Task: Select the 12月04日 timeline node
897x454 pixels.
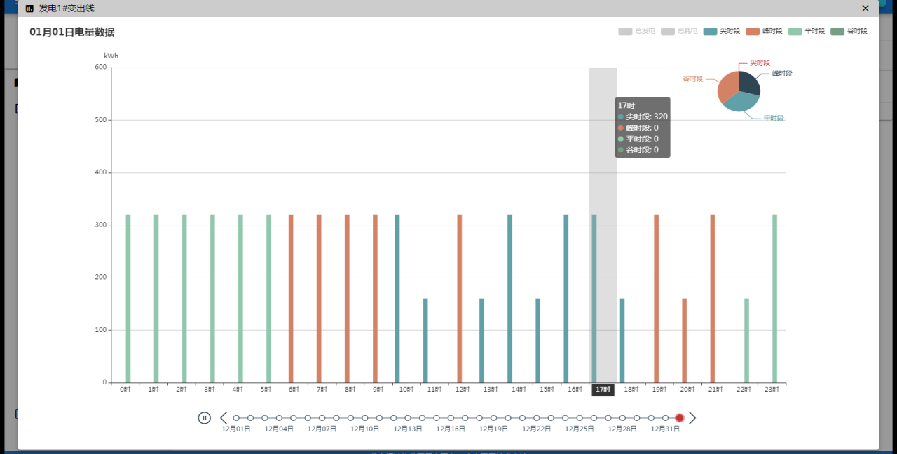Action: point(279,418)
